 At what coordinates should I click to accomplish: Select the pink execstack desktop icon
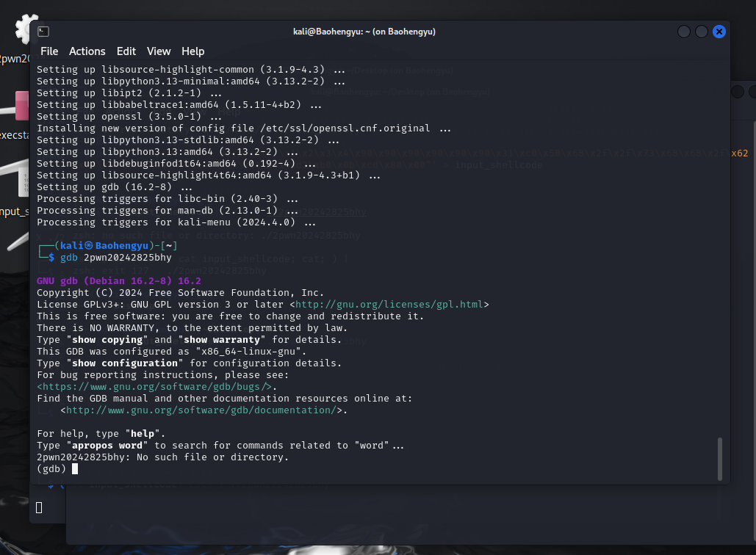tap(22, 105)
